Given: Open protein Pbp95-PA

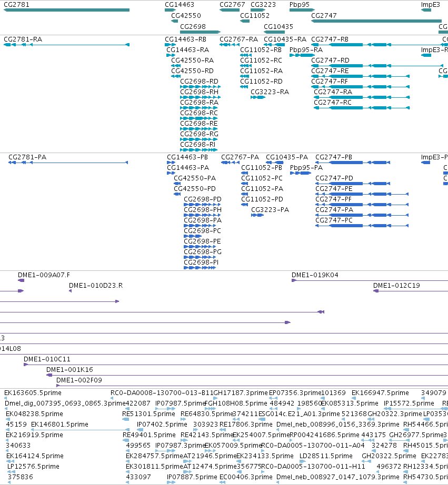Looking at the screenshot, I should coord(306,168).
